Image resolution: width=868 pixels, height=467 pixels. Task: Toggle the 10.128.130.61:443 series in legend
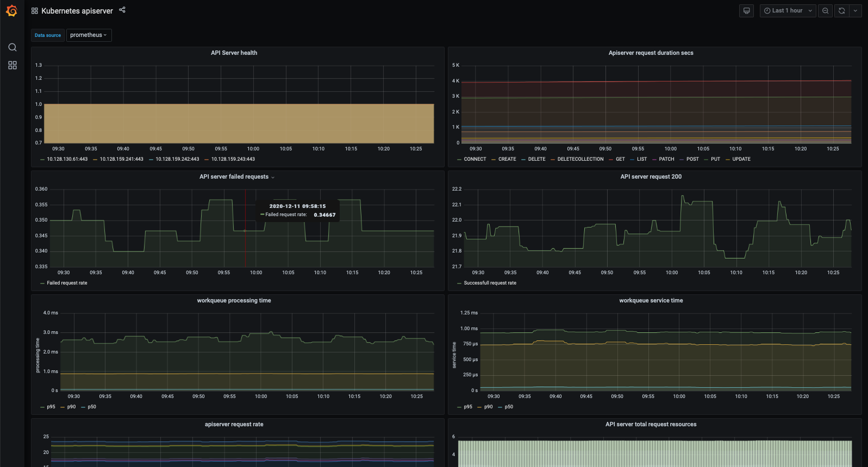[x=67, y=159]
